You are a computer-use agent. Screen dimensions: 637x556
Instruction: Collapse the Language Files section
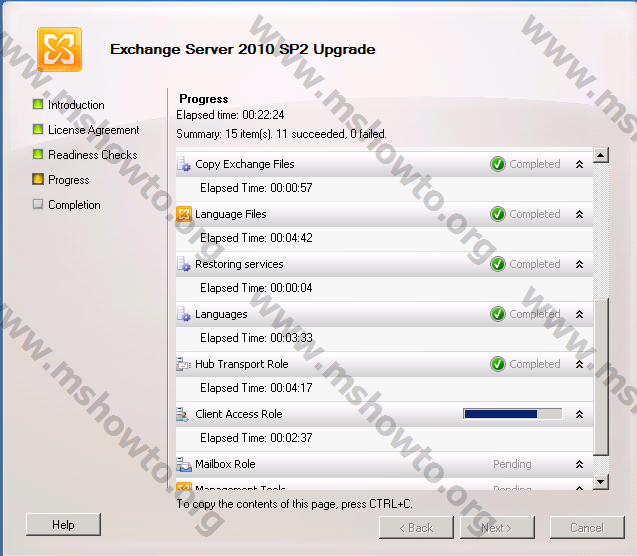pos(579,214)
